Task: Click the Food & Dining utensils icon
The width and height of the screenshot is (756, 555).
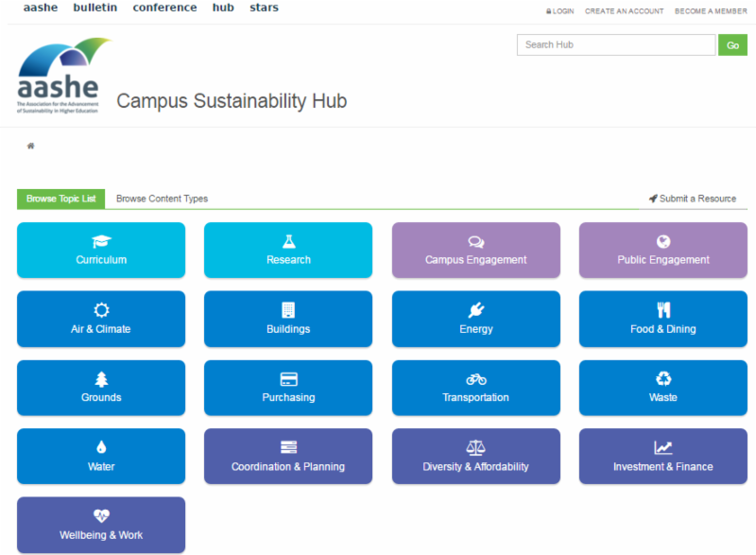Action: (x=663, y=311)
